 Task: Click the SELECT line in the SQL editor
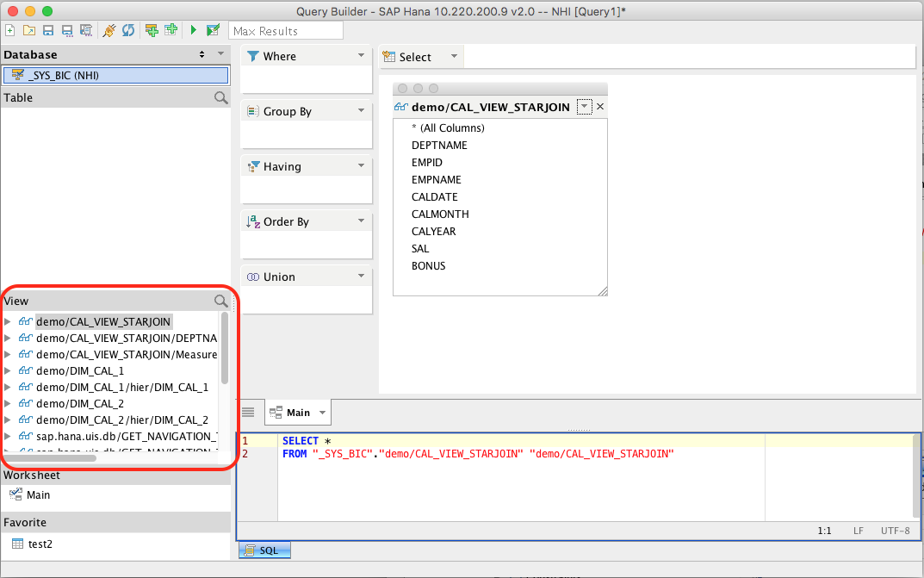(307, 441)
